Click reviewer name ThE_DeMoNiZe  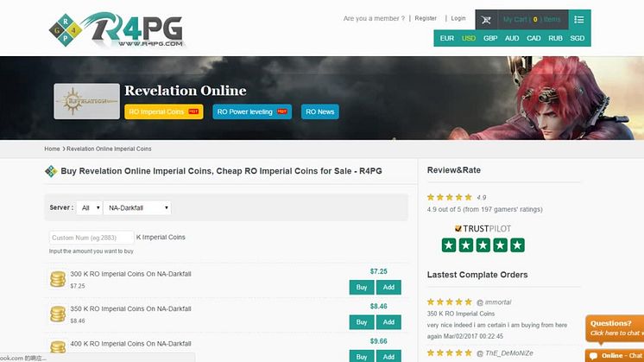point(508,353)
